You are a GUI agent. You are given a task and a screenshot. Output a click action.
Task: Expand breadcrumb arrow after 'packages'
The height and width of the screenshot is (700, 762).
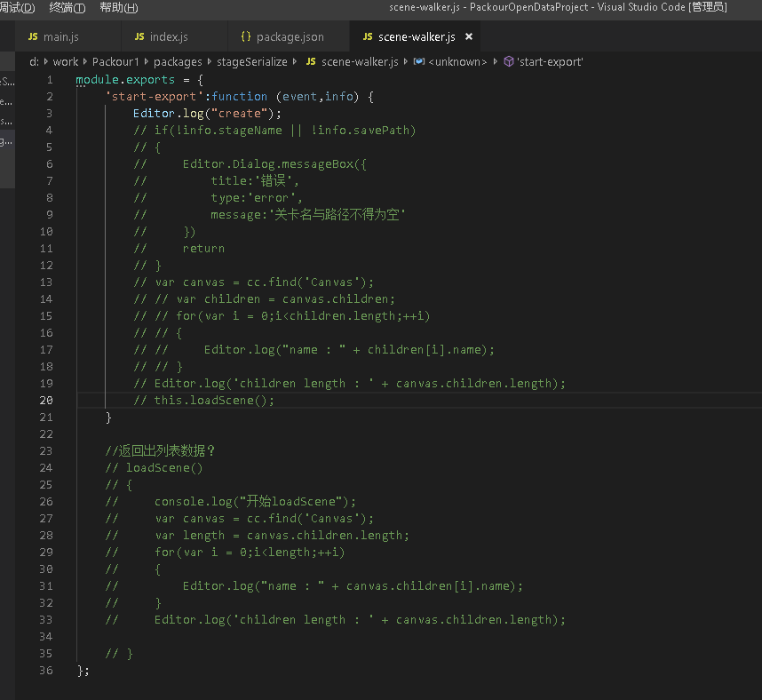[x=209, y=61]
